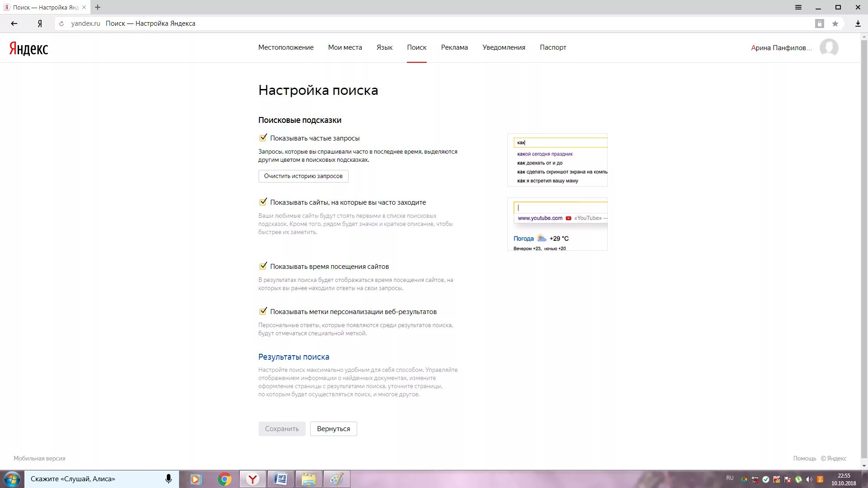The height and width of the screenshot is (488, 868).
Task: Open the Результаты поиска link
Action: tap(293, 357)
